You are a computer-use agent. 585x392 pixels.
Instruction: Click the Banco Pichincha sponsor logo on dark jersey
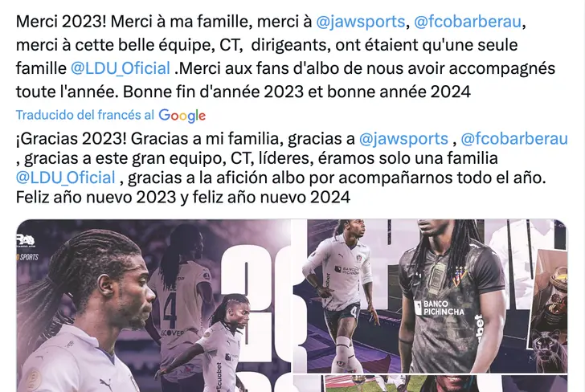tap(440, 308)
